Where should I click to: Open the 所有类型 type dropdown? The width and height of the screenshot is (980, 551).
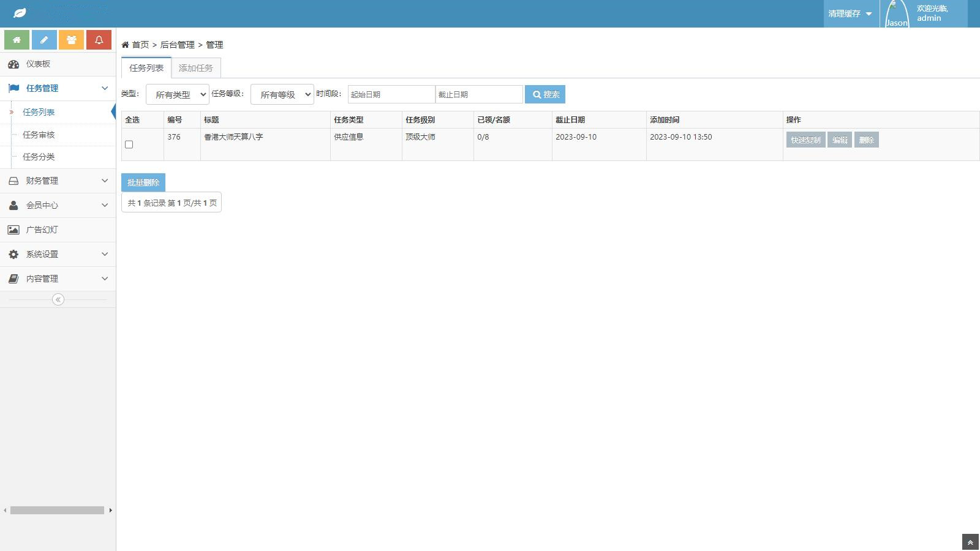pos(178,94)
